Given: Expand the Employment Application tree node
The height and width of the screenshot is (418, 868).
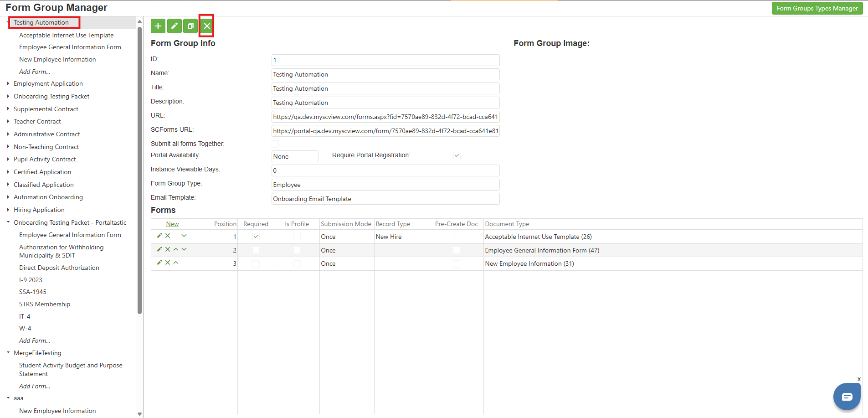Looking at the screenshot, I should pyautogui.click(x=8, y=83).
